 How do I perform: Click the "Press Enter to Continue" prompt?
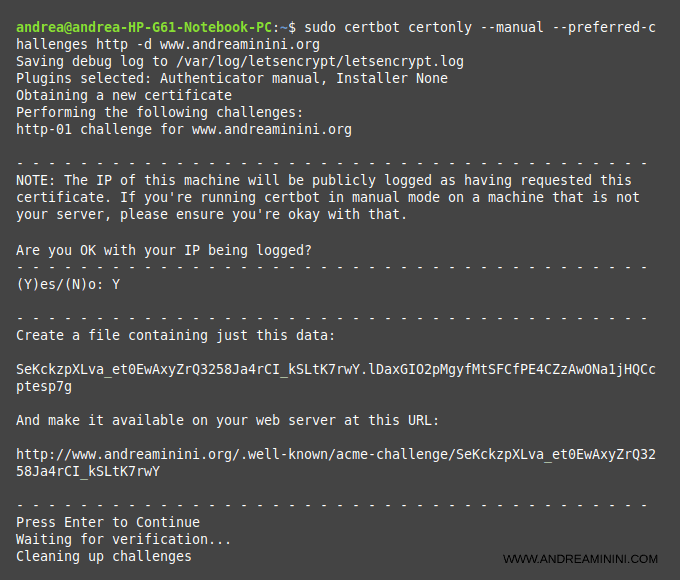click(108, 522)
